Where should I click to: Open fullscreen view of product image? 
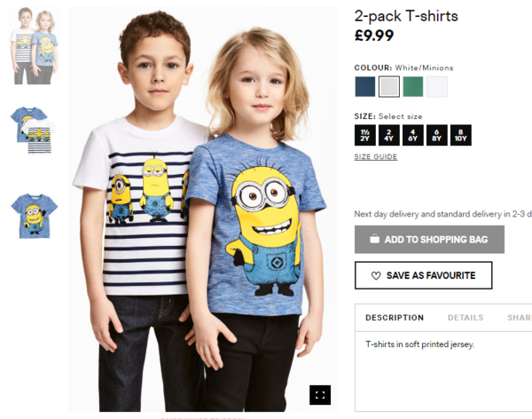pyautogui.click(x=320, y=395)
